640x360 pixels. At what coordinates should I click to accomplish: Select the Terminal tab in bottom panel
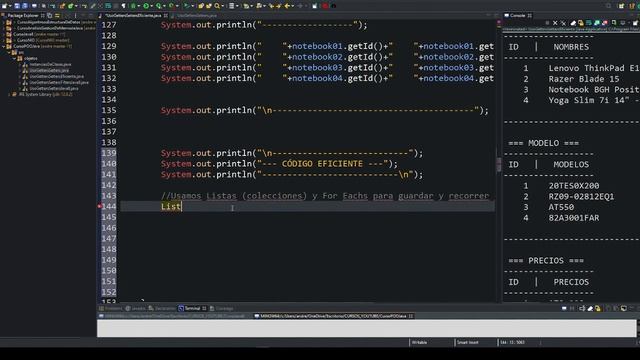192,308
